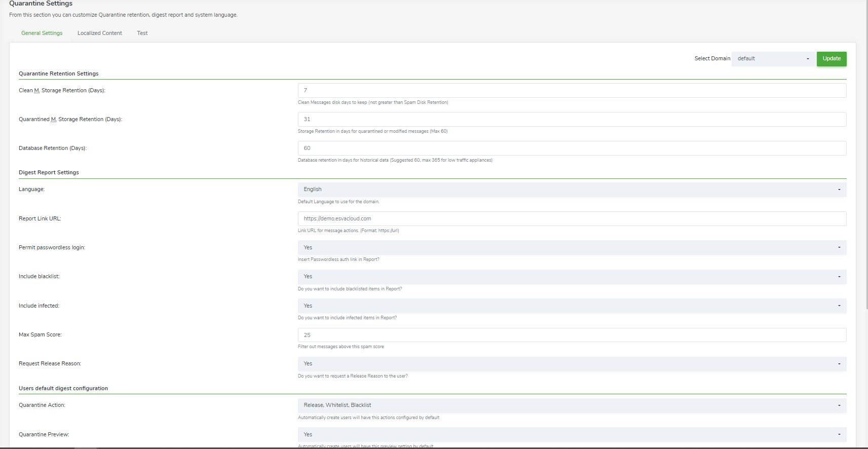Screen dimensions: 868x449
Task: Open the Include infected dropdown
Action: (572, 306)
